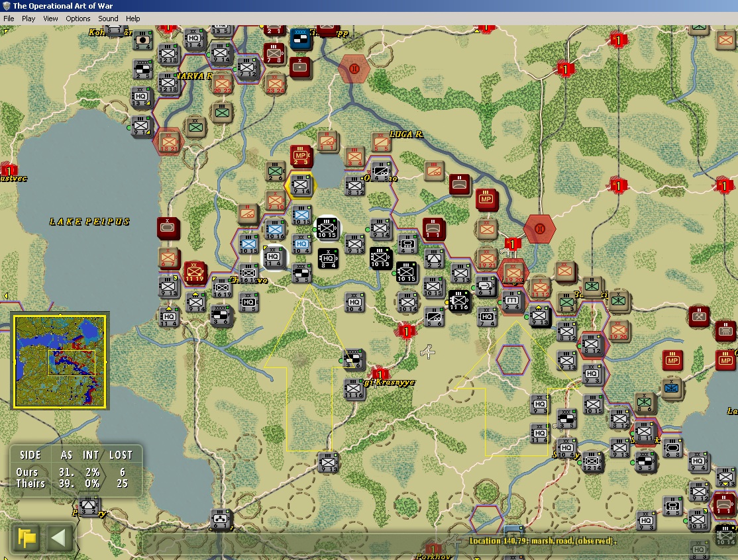Image resolution: width=738 pixels, height=560 pixels.
Task: Click the INT column header in the panel
Action: click(x=90, y=455)
